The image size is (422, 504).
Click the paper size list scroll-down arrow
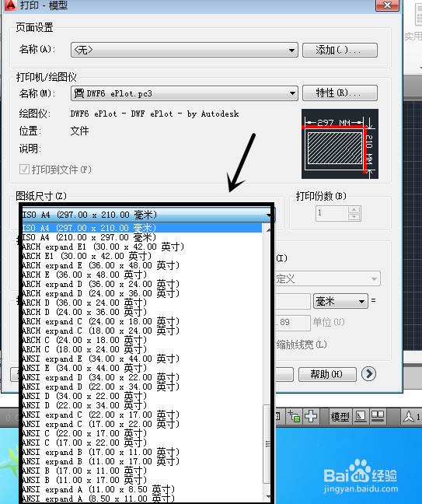tap(267, 497)
